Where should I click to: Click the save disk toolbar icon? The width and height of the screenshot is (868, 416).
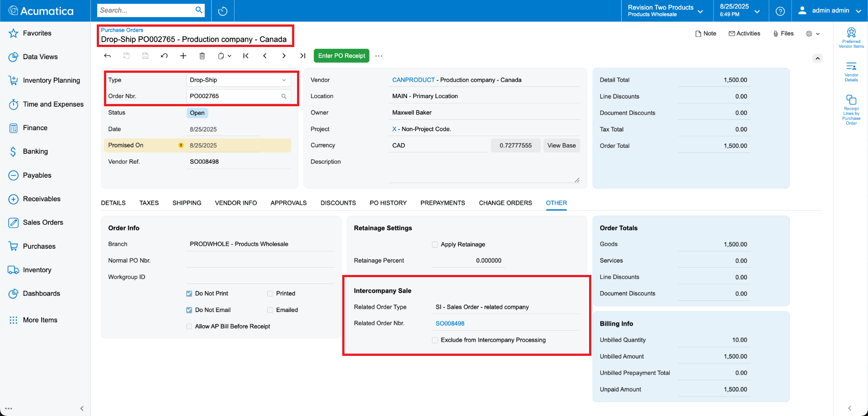click(x=145, y=56)
